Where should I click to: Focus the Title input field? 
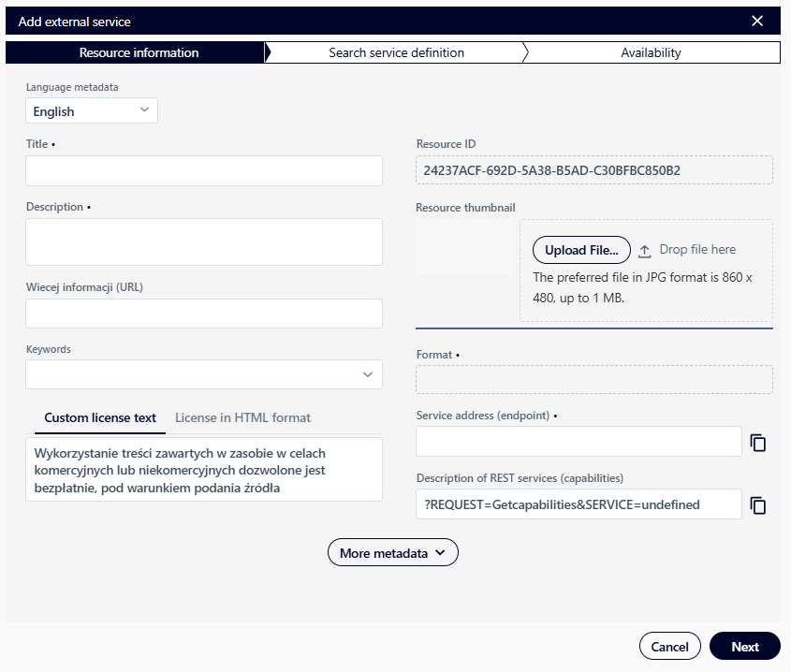click(x=204, y=171)
